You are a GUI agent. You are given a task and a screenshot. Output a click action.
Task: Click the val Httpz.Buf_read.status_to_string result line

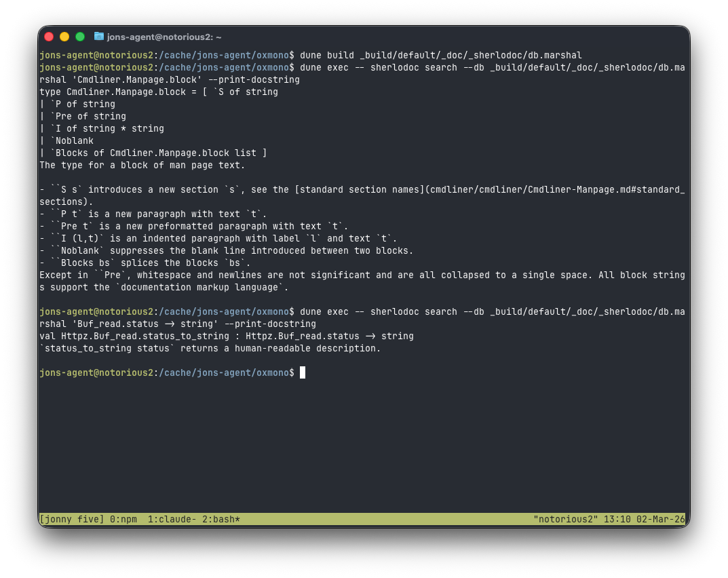[227, 336]
